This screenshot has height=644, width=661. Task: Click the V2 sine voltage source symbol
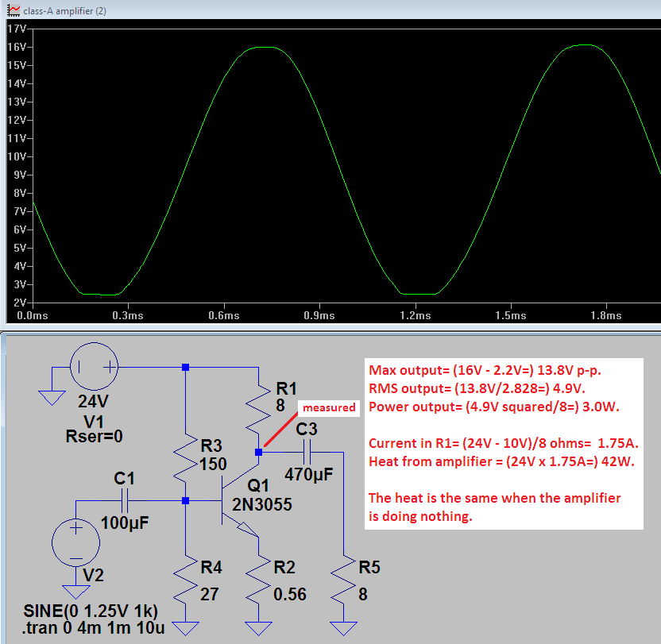76,542
